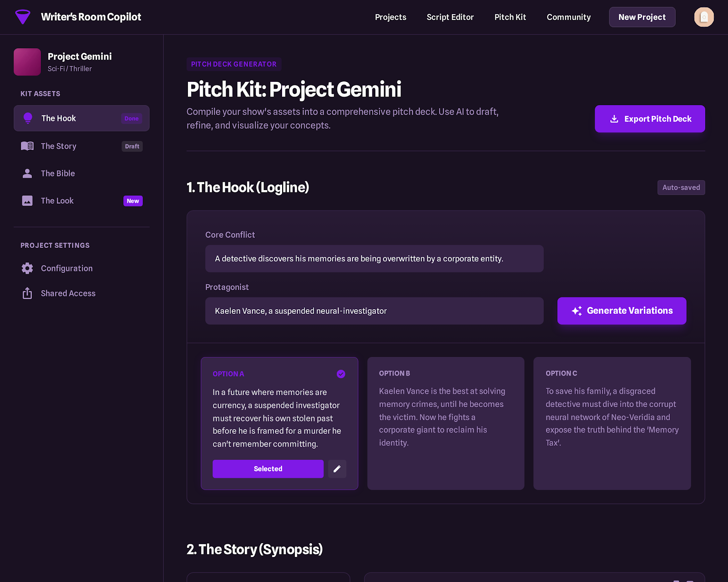Click the New Project button
The height and width of the screenshot is (582, 728).
point(642,17)
